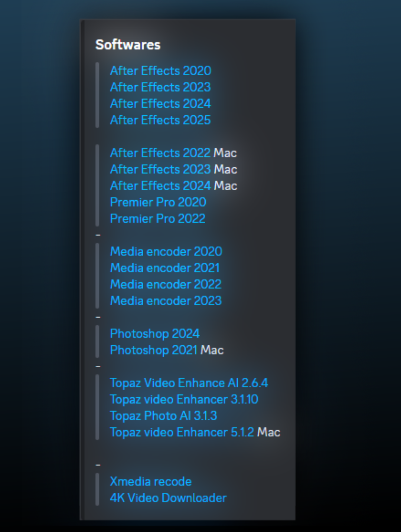Click the 4K Video Downloader link
The height and width of the screenshot is (532, 401).
(x=168, y=497)
